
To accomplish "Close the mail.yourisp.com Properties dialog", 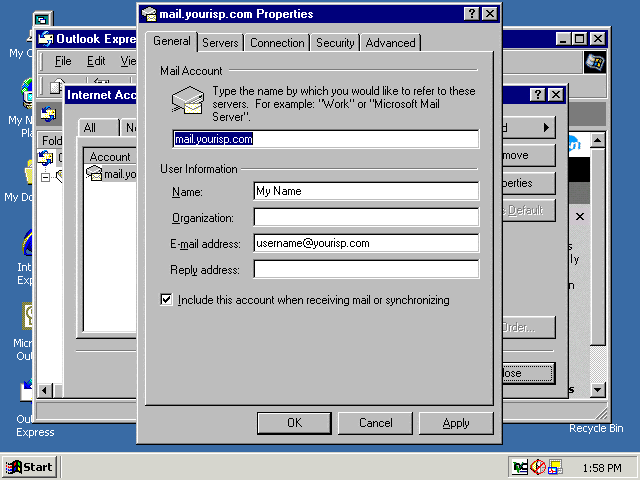I will (490, 14).
